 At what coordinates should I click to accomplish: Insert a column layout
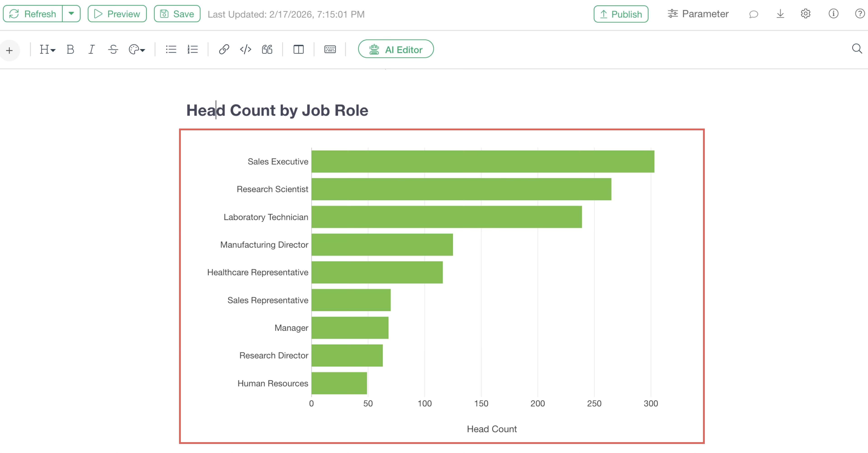[x=298, y=50]
